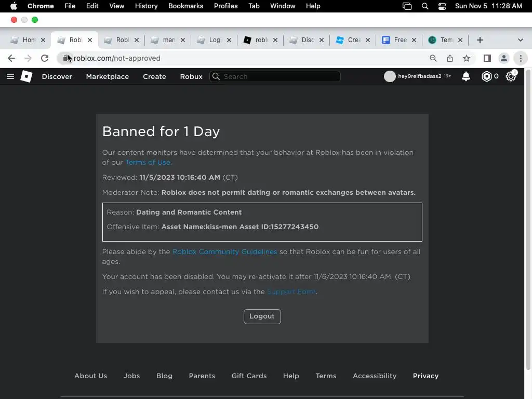Bookmark this page with the star icon
Viewport: 532px width, 399px height.
(x=467, y=58)
